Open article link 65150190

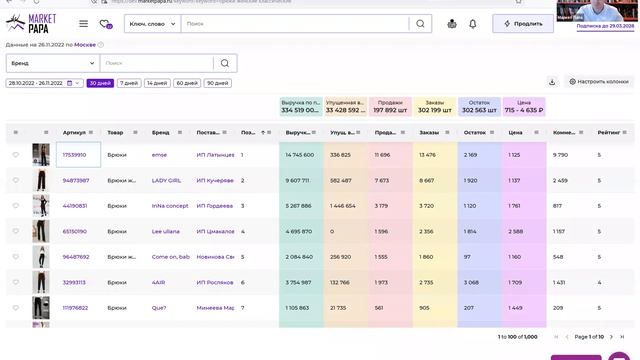pyautogui.click(x=75, y=231)
